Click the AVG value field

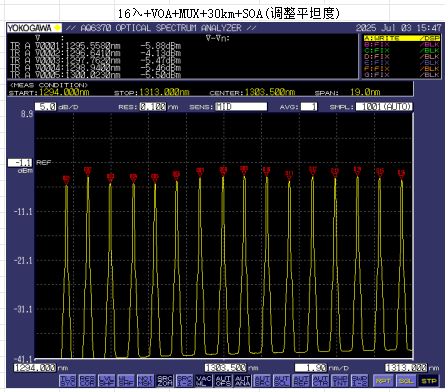point(309,107)
